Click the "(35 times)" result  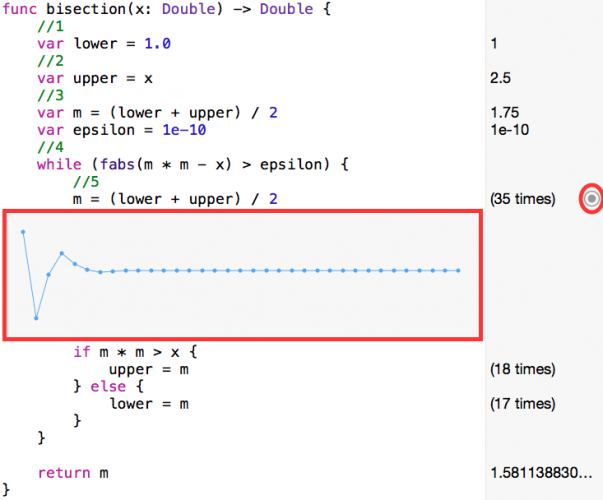[523, 199]
